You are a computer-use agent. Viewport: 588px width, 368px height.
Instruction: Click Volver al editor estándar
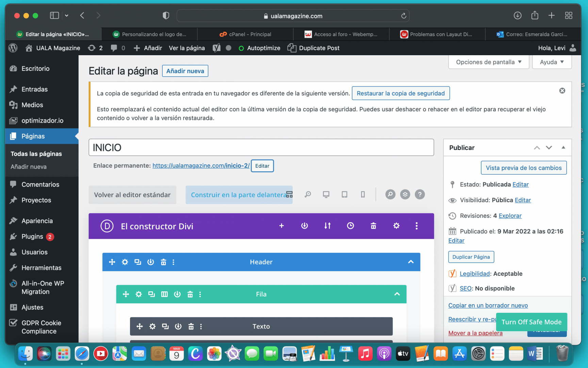pyautogui.click(x=132, y=195)
